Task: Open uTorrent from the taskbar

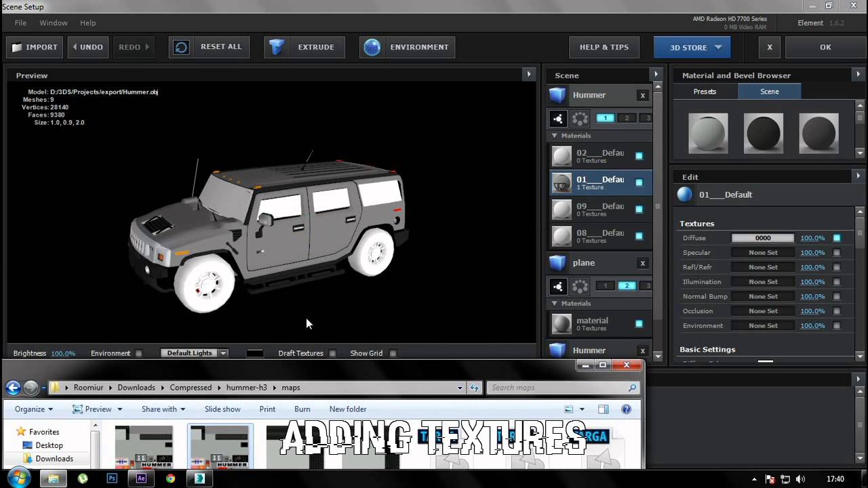Action: (x=83, y=479)
